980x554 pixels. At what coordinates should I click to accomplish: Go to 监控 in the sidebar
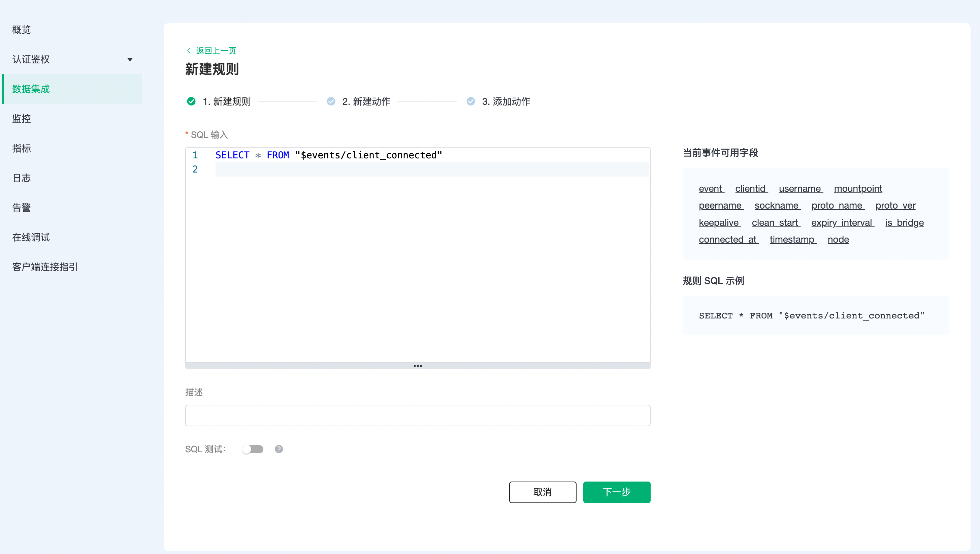(x=22, y=119)
